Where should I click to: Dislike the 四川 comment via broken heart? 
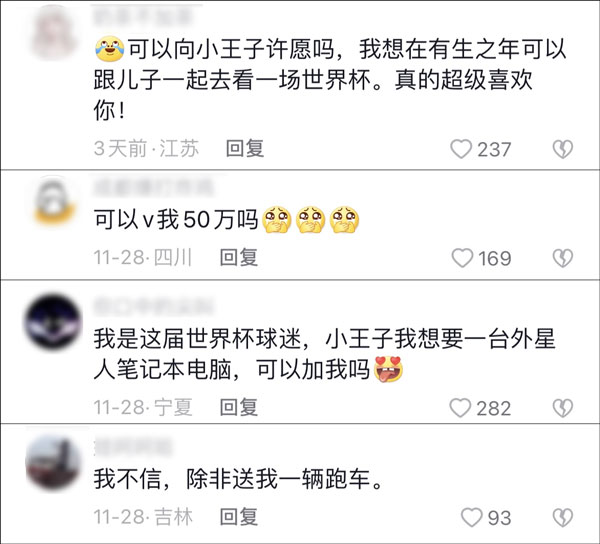click(x=563, y=258)
